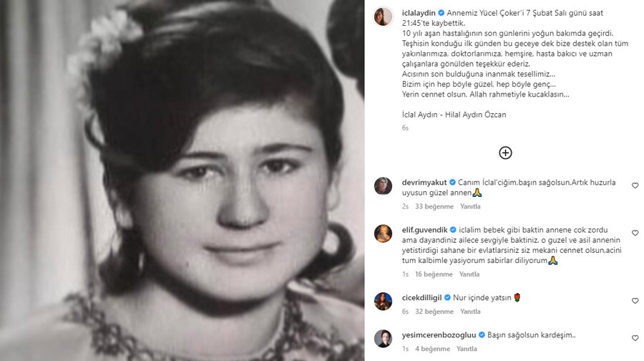
Task: View the 16 beğenme likes list
Action: (434, 274)
